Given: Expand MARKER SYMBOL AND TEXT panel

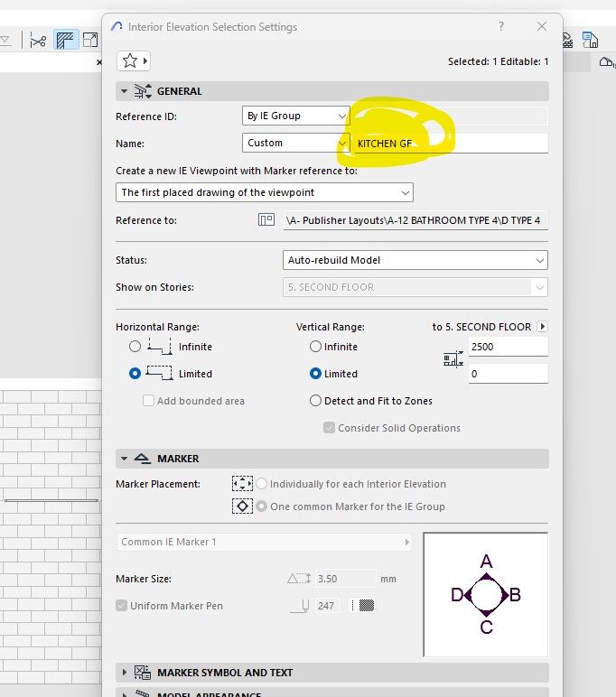Looking at the screenshot, I should [x=124, y=672].
